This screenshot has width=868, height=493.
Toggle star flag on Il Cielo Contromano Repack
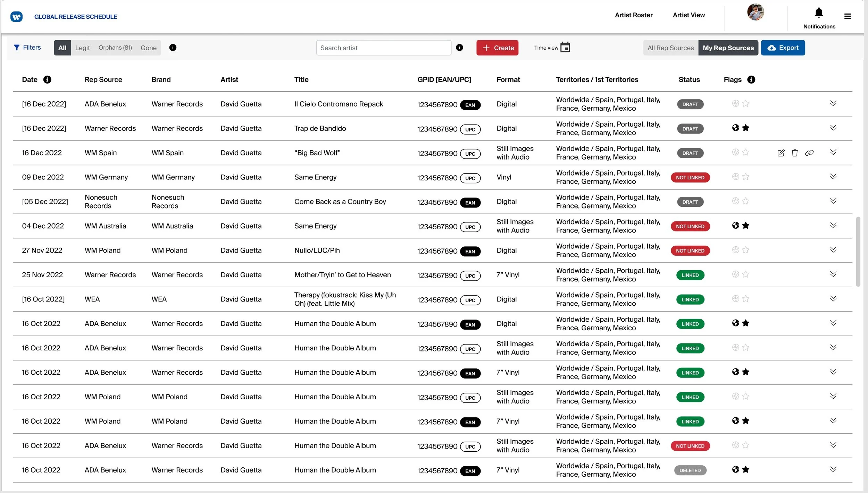tap(746, 104)
